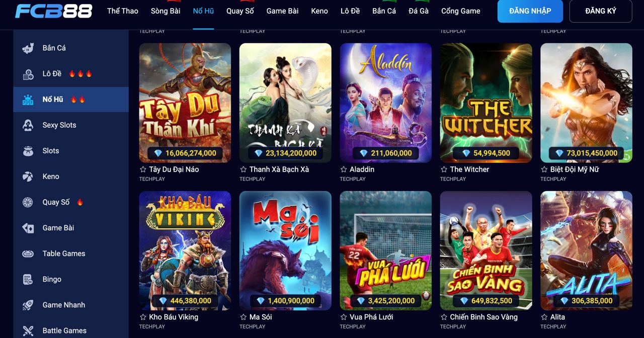
Task: Click the FCB88 logo
Action: coord(53,11)
